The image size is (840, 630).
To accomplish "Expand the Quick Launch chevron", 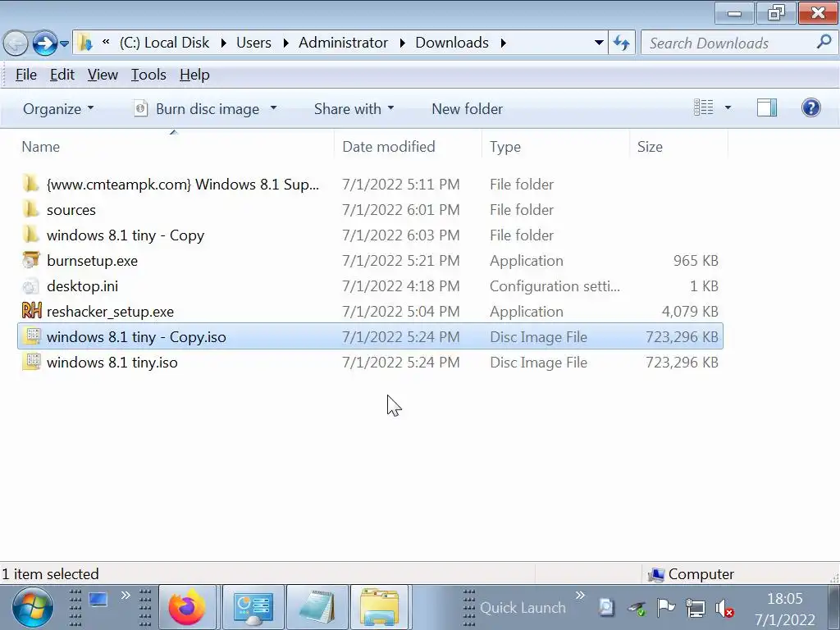I will (580, 596).
